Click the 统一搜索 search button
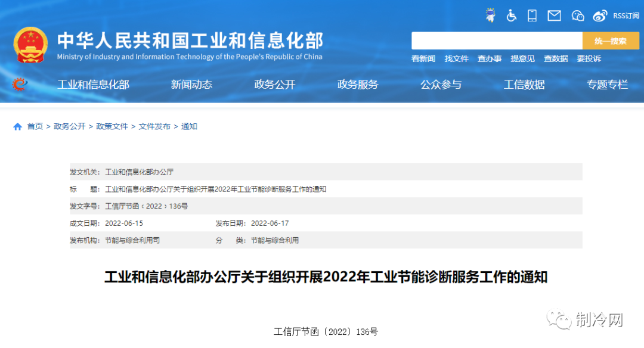This screenshot has height=348, width=644. [x=611, y=40]
